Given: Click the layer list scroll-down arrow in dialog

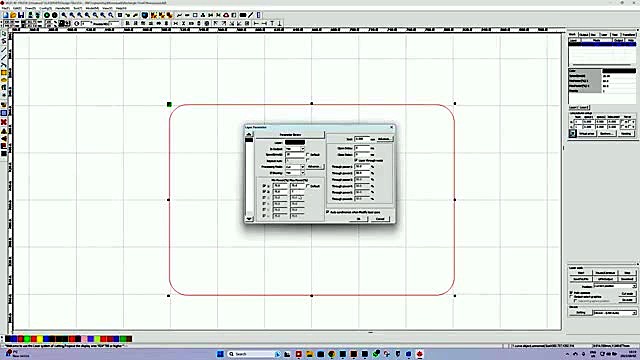Looking at the screenshot, I should 249,219.
